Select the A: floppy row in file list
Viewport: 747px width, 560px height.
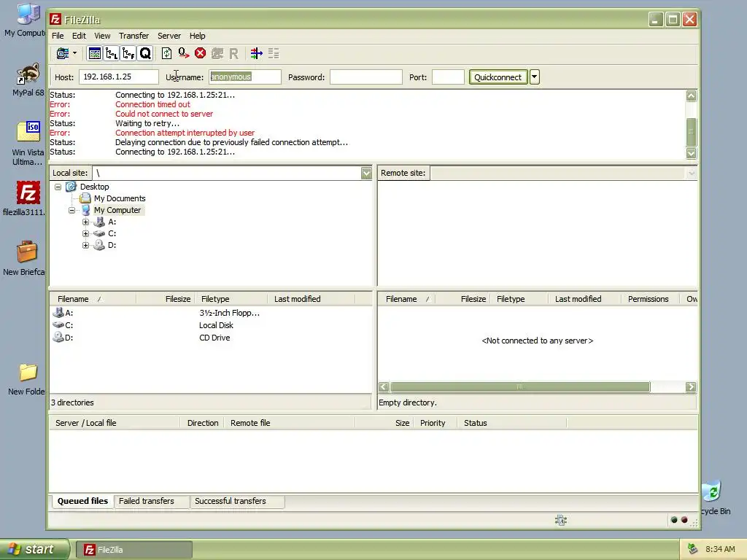point(210,313)
